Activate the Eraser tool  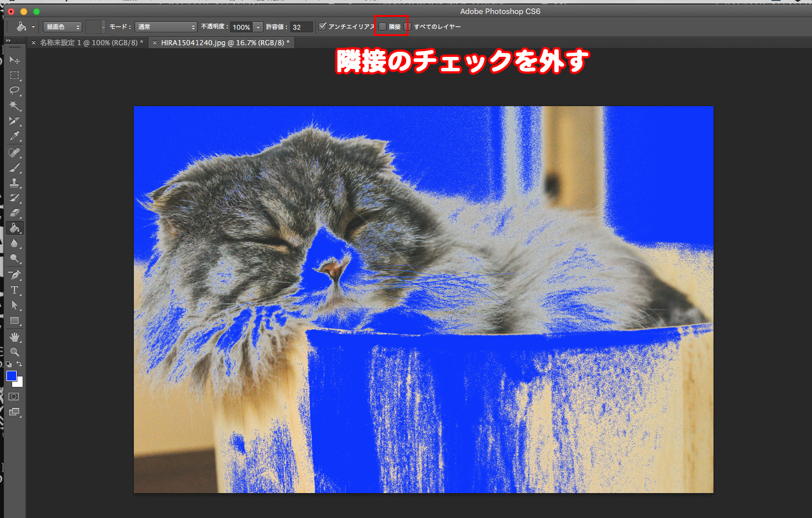(x=14, y=213)
